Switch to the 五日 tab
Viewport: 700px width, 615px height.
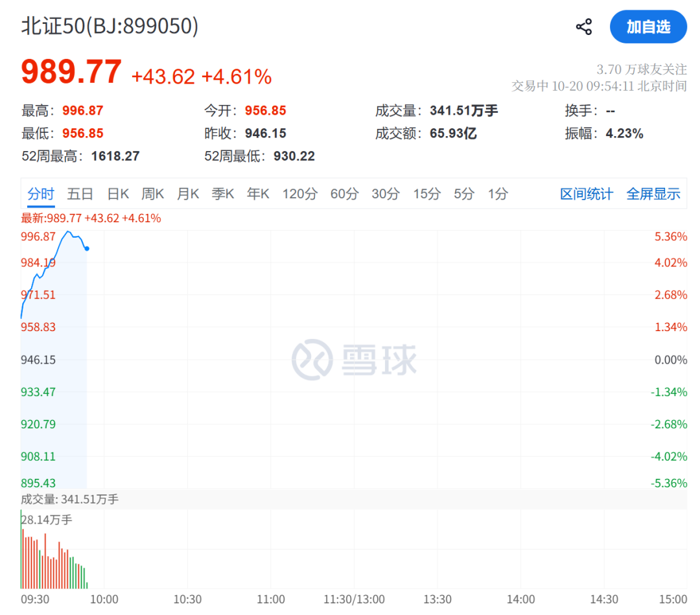[x=80, y=194]
